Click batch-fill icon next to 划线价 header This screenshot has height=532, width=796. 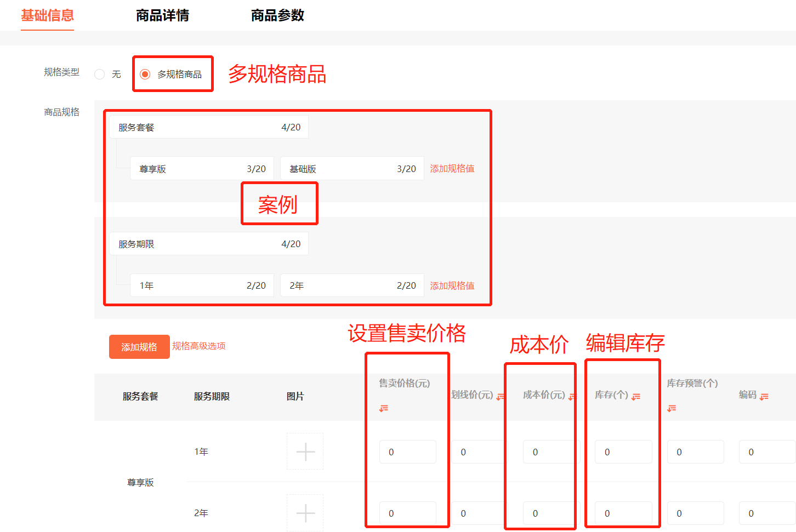(x=500, y=397)
